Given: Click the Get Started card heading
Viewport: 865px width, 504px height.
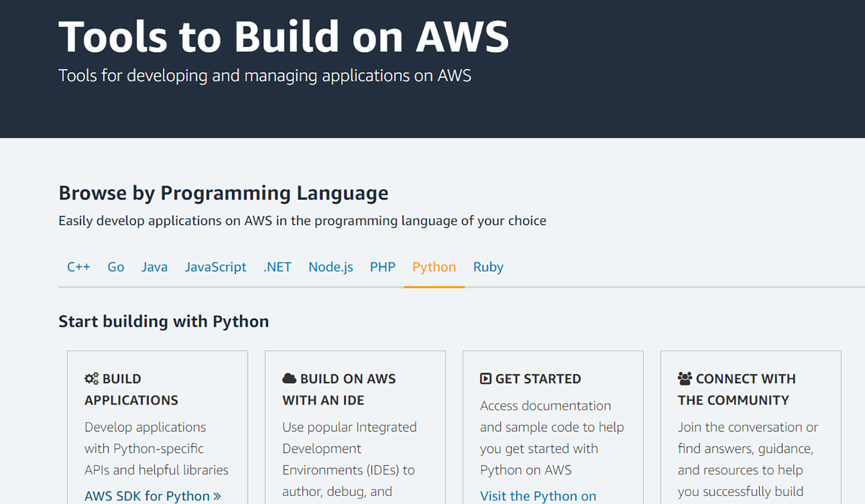Looking at the screenshot, I should 538,379.
